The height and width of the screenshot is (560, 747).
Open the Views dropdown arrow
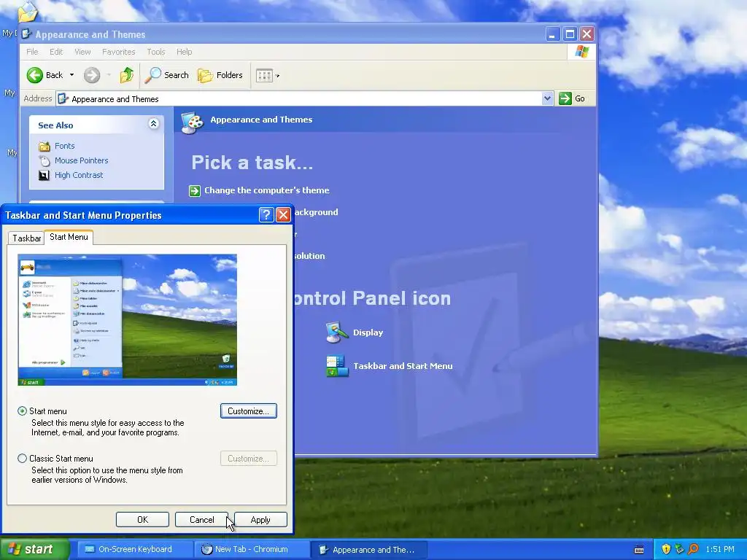278,76
